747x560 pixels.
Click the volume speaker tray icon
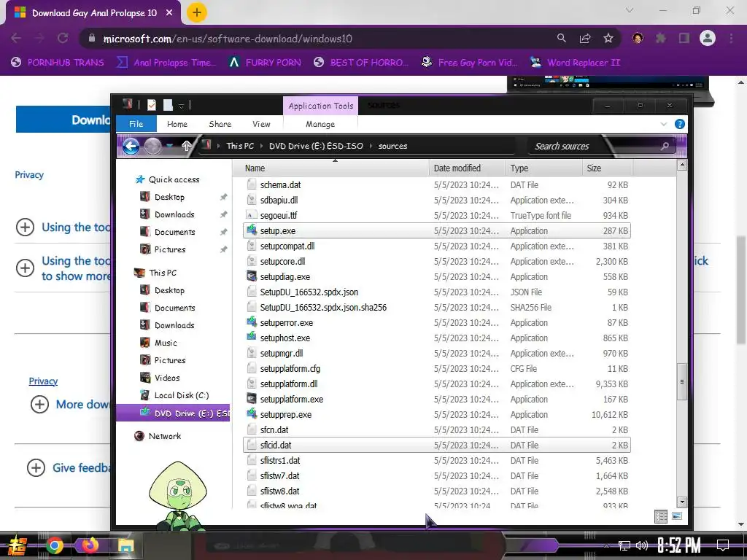click(642, 545)
